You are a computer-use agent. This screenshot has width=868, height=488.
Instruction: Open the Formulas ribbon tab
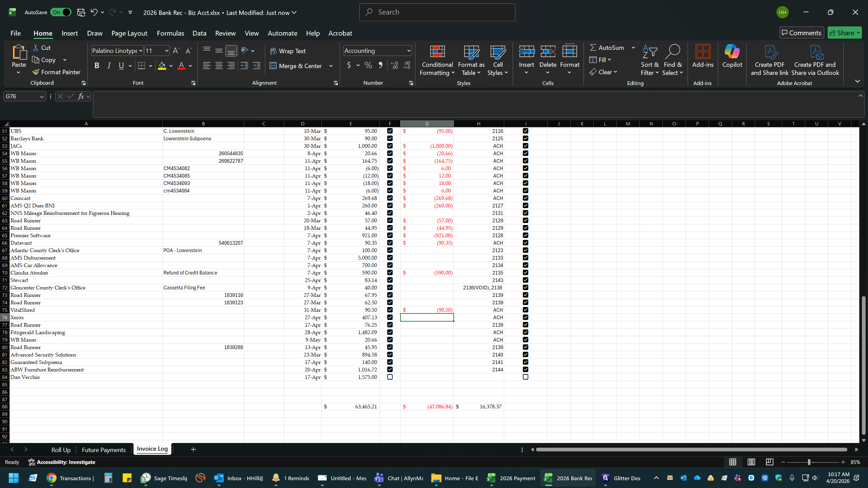[170, 33]
